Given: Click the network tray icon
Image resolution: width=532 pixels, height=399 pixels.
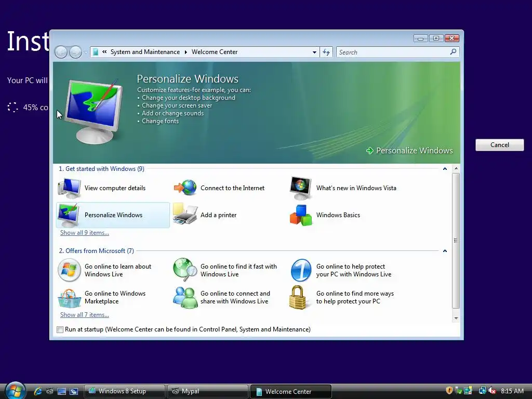Looking at the screenshot, I should point(482,391).
